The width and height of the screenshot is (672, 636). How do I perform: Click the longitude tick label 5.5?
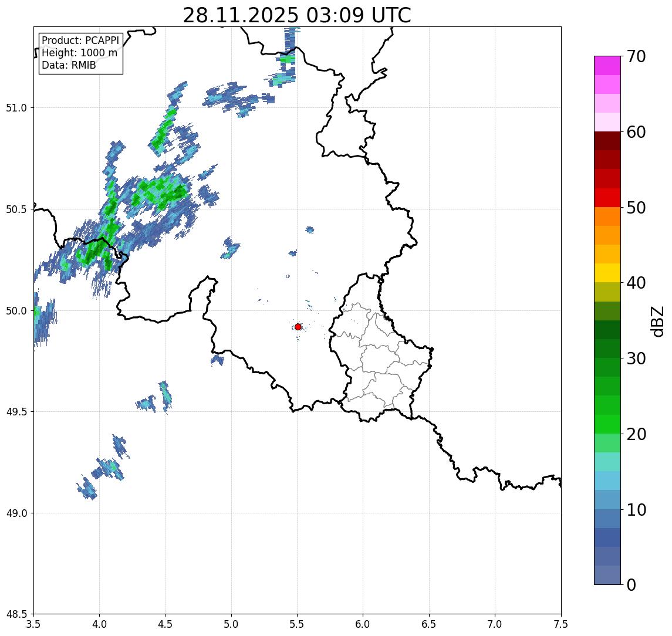[x=297, y=624]
